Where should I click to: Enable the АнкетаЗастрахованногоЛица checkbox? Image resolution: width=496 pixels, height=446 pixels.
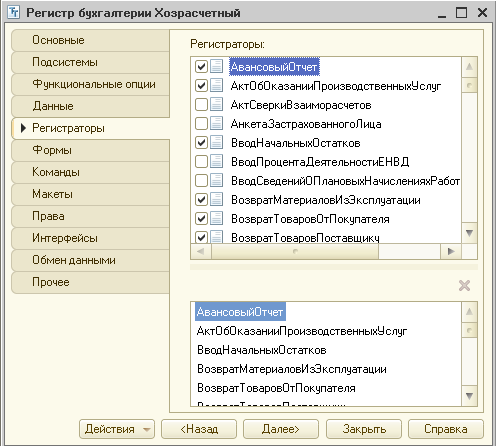click(201, 124)
